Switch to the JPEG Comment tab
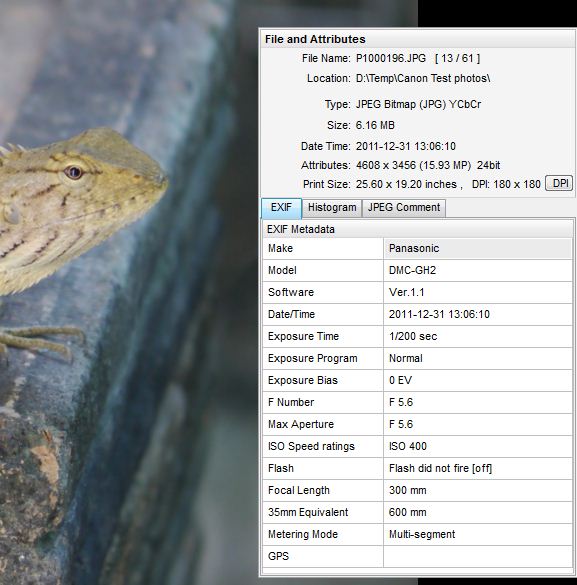Image resolution: width=577 pixels, height=585 pixels. click(404, 207)
